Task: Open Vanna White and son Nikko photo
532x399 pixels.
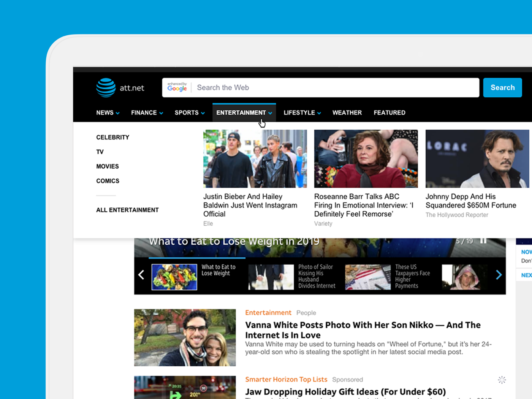Action: 185,337
